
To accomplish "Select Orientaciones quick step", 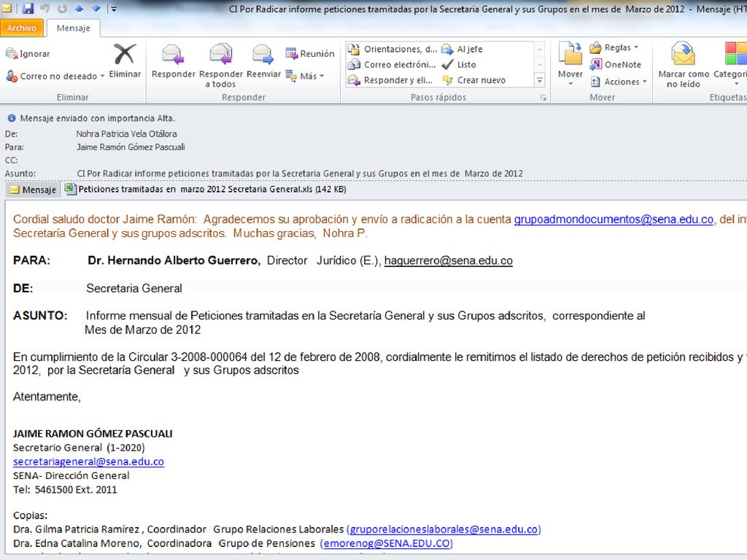I will pos(392,49).
